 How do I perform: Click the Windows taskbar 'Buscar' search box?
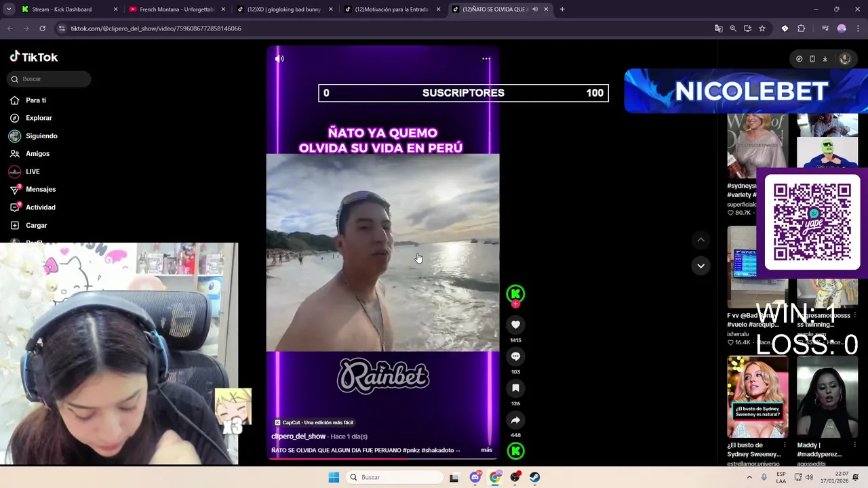point(394,477)
